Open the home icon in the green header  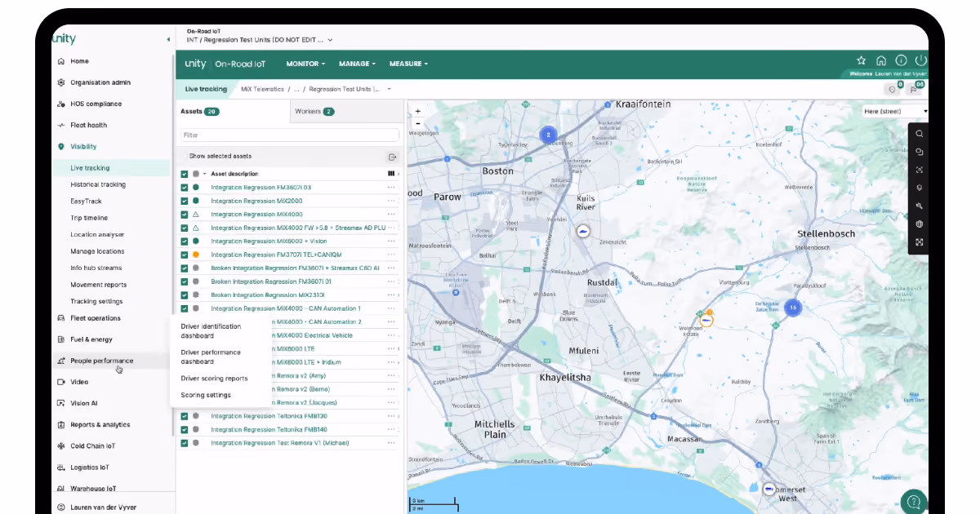[881, 60]
